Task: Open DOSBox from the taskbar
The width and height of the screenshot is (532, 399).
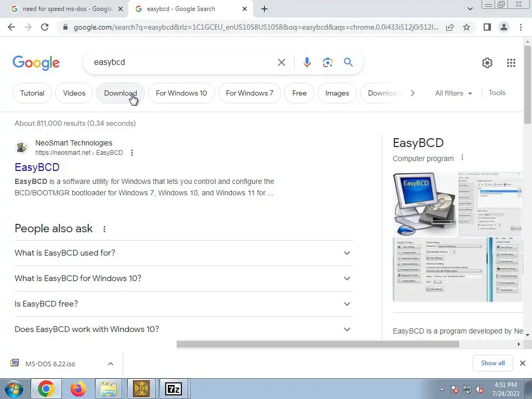Action: [x=141, y=389]
